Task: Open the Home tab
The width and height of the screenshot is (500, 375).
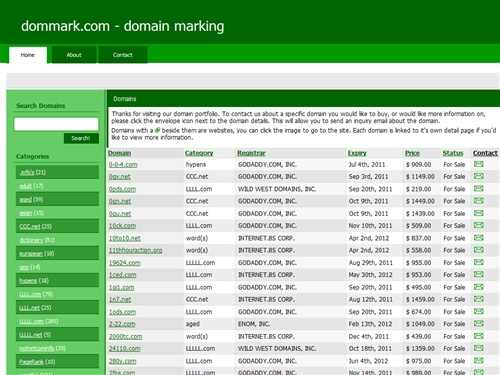Action: pyautogui.click(x=28, y=55)
